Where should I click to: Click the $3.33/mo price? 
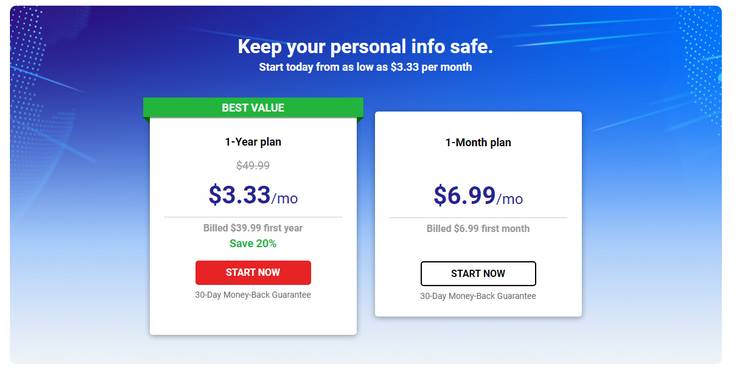253,195
